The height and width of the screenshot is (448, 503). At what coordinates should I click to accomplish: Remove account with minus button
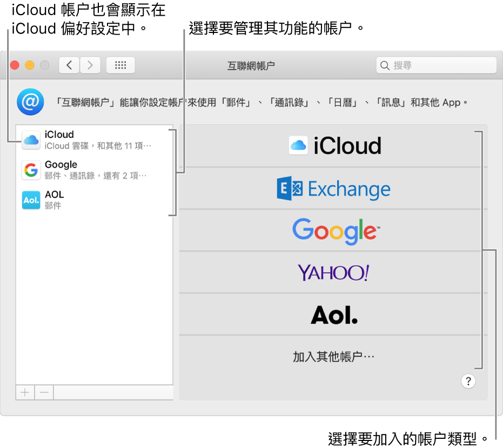44,392
